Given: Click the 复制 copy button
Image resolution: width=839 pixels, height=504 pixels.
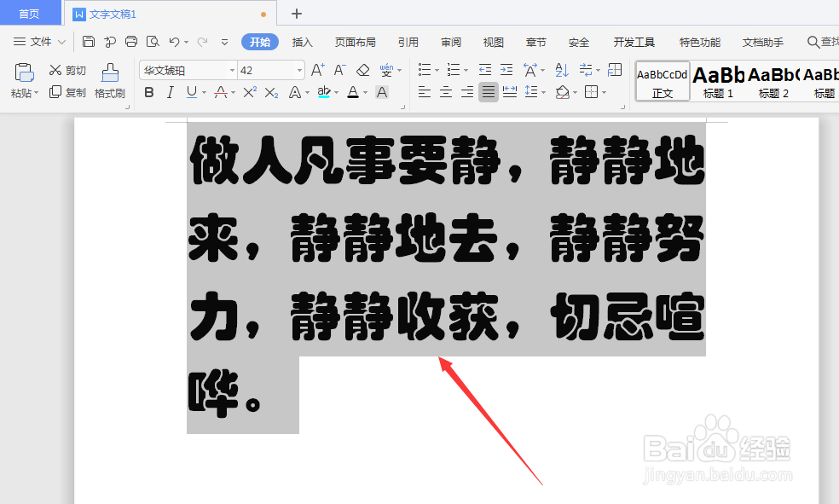Looking at the screenshot, I should click(67, 93).
